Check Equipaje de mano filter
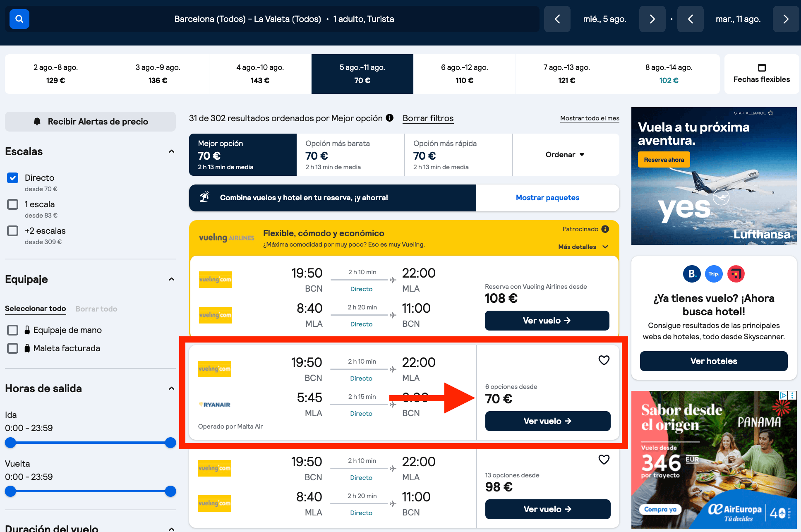 (x=13, y=330)
